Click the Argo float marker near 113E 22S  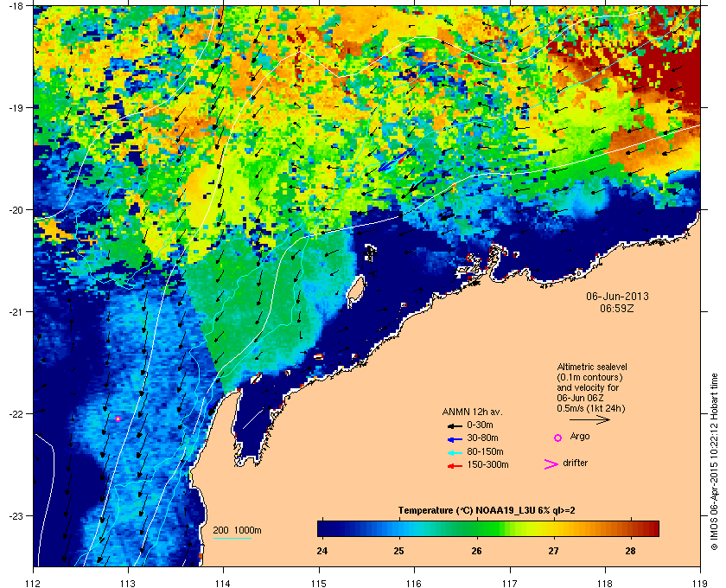(118, 419)
